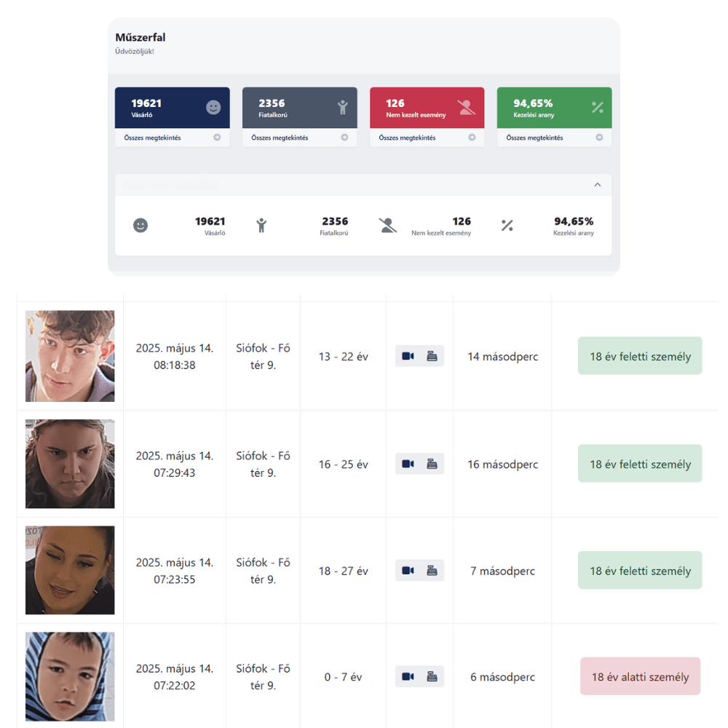Screen dimensions: 728x728
Task: Open Összes megtekintés link under Nem kezelt esemény
Action: click(407, 138)
